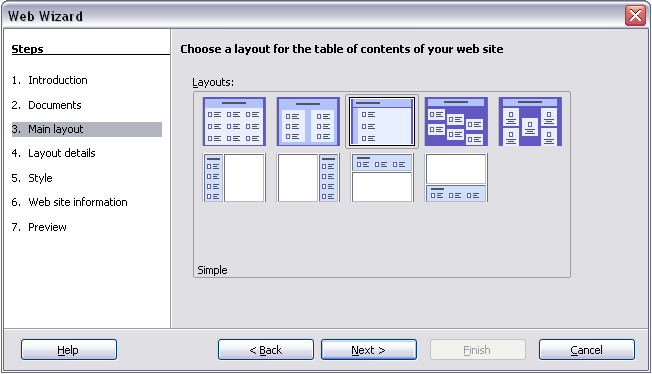
Task: Choose the dark five-tile icon layout
Action: point(530,121)
